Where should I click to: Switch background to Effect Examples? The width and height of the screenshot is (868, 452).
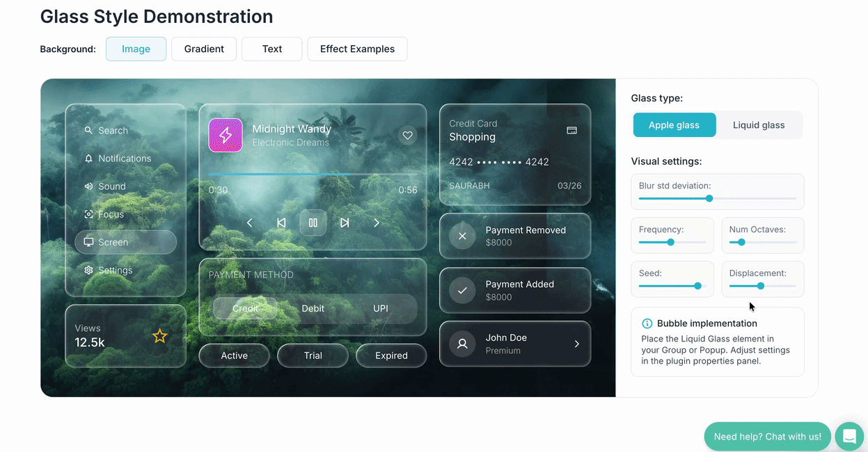357,49
